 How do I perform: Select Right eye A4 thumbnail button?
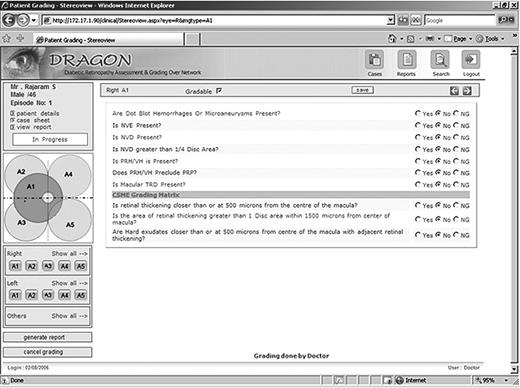pos(64,266)
